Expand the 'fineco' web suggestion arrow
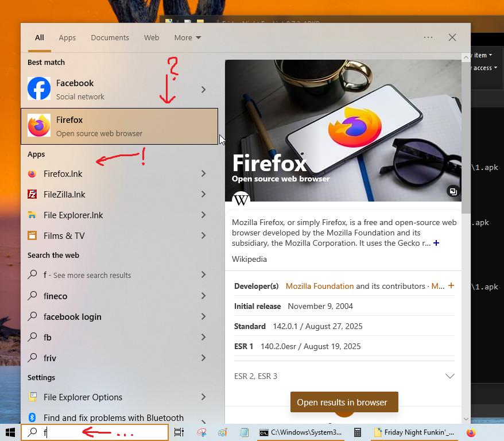 203,296
